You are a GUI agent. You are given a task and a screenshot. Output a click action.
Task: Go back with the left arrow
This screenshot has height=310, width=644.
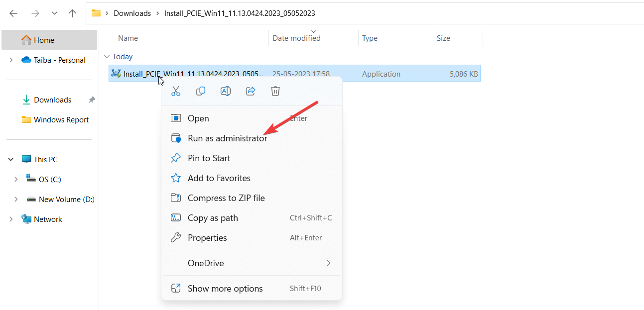pos(13,13)
